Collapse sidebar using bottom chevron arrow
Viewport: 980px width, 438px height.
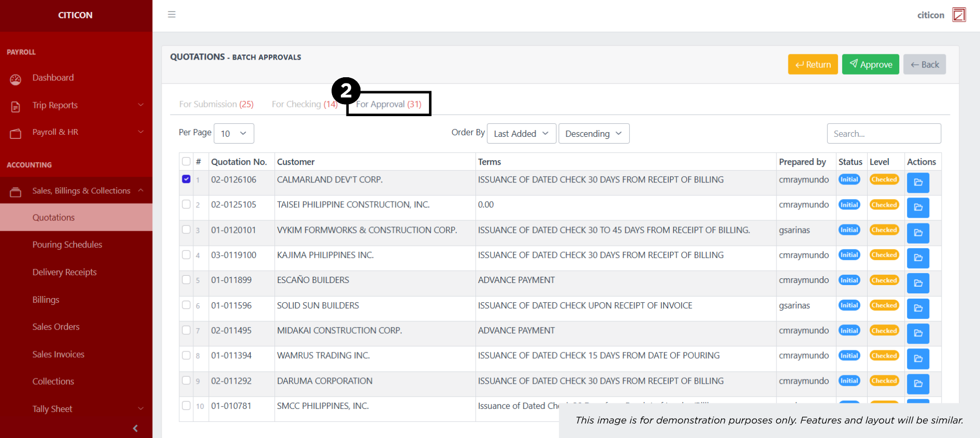coord(135,428)
